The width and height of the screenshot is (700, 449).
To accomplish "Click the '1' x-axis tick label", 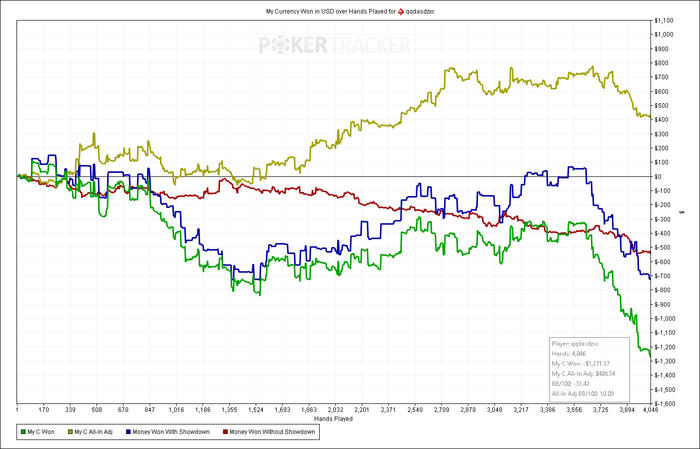I will (x=17, y=409).
